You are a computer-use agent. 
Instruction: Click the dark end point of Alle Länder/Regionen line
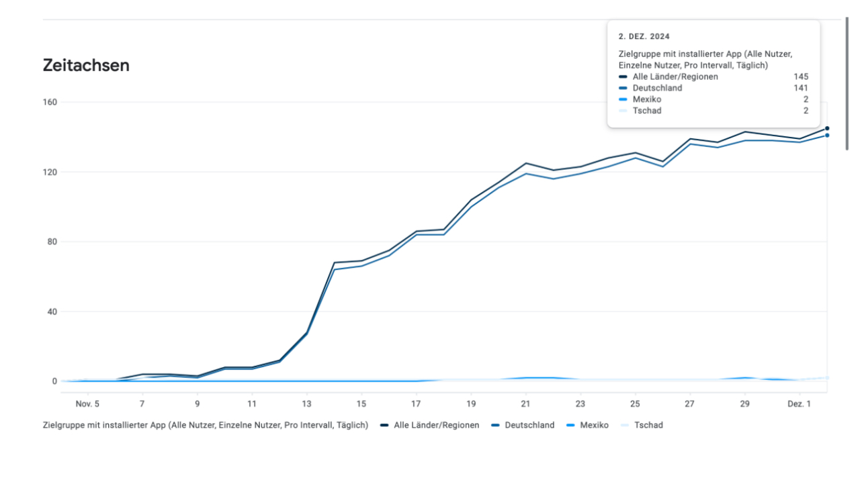coord(827,128)
